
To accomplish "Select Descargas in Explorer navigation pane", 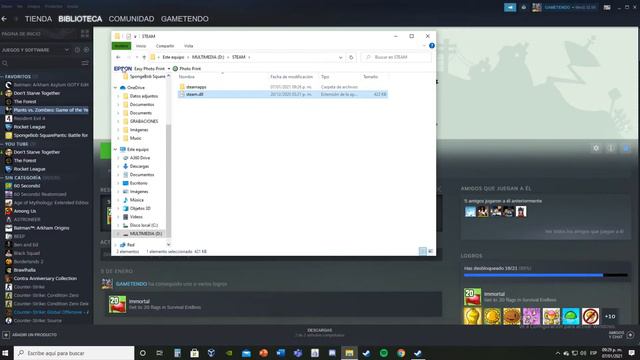I will coord(139,166).
